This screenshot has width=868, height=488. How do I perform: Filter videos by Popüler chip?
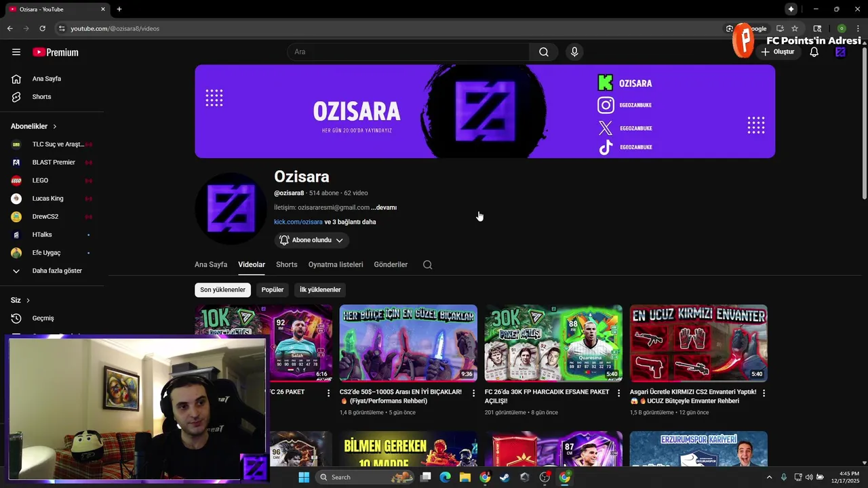tap(273, 289)
